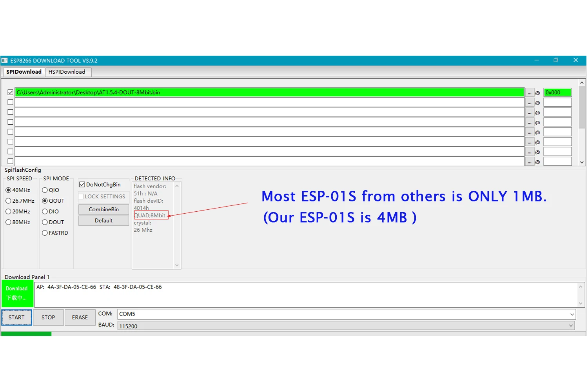588x392 pixels.
Task: Restore down the ESP8266 Download Tool window
Action: 556,60
